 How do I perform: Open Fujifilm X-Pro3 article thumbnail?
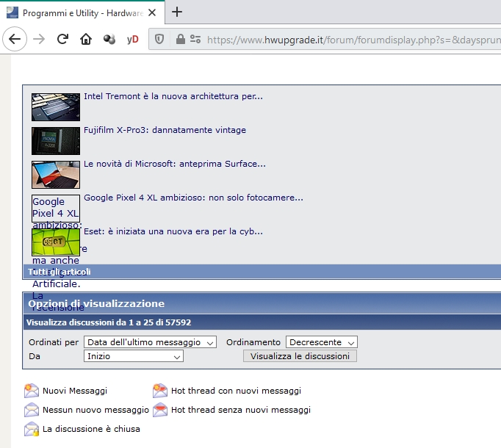pyautogui.click(x=56, y=141)
